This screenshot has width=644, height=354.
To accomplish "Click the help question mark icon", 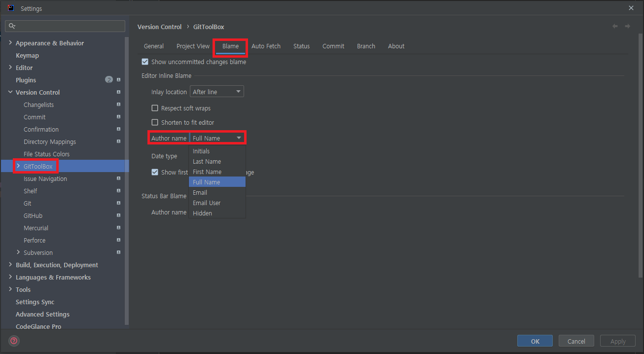I will (14, 341).
